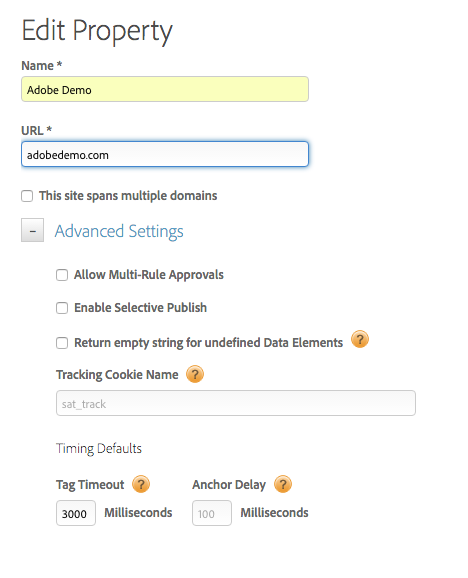468x578 pixels.
Task: Tick the site spans multiple domains checkbox
Action: [x=27, y=196]
